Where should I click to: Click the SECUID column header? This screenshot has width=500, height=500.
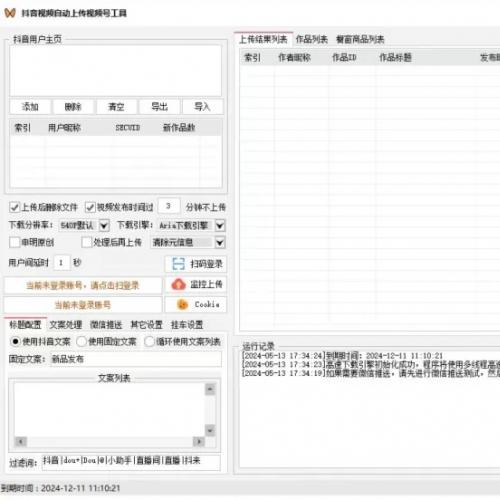tap(128, 128)
